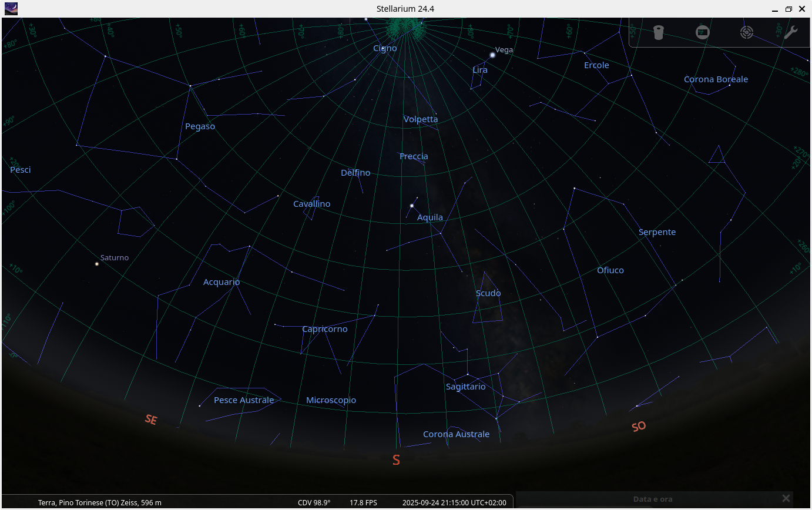Image resolution: width=812 pixels, height=510 pixels.
Task: Click the Stellarium icon in the title bar
Action: (x=11, y=9)
